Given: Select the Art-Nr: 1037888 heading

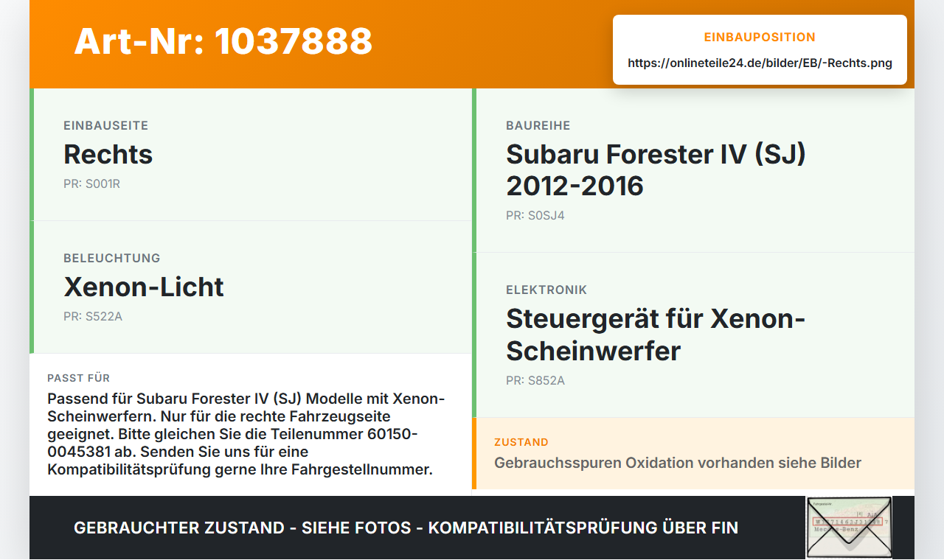Looking at the screenshot, I should [223, 41].
